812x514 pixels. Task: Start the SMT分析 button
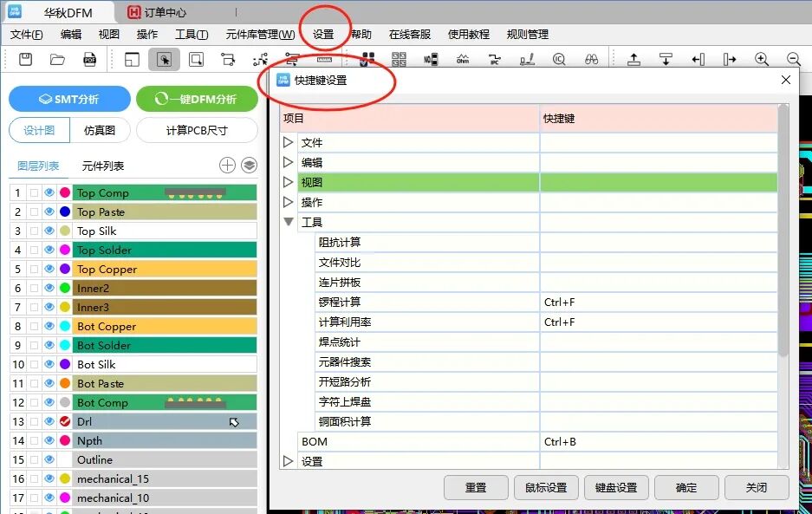pyautogui.click(x=69, y=99)
